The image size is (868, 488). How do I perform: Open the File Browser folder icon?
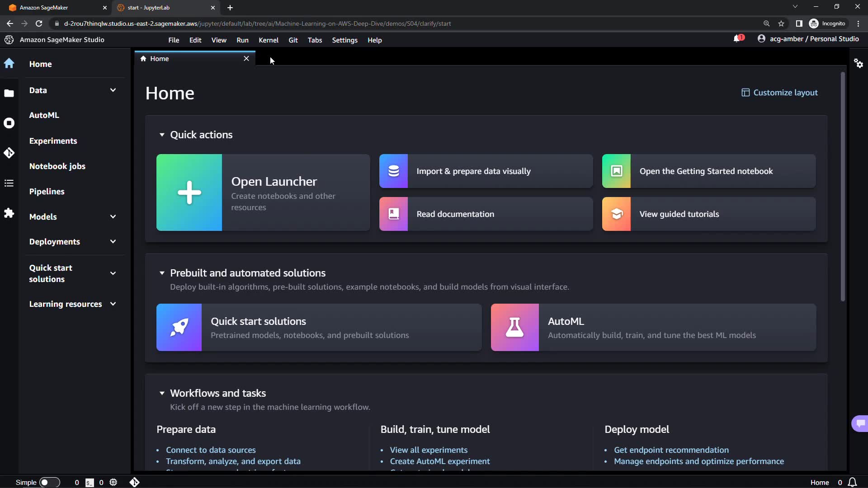9,94
